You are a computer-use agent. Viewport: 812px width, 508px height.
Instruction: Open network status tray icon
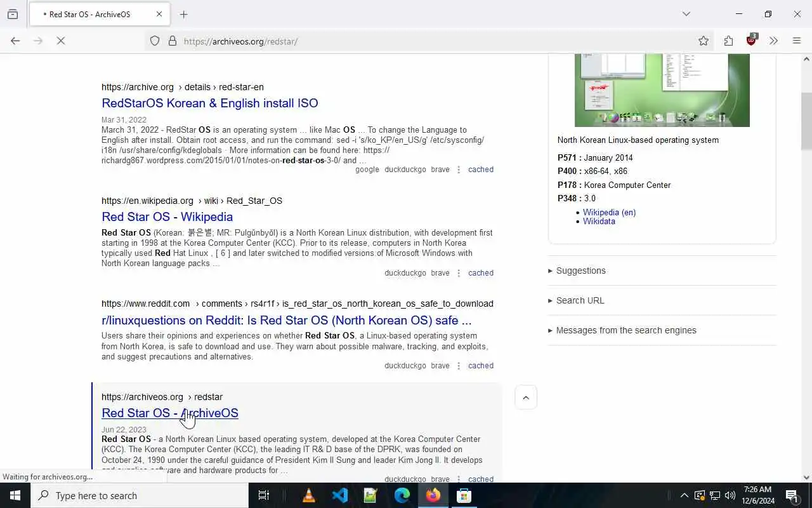715,495
